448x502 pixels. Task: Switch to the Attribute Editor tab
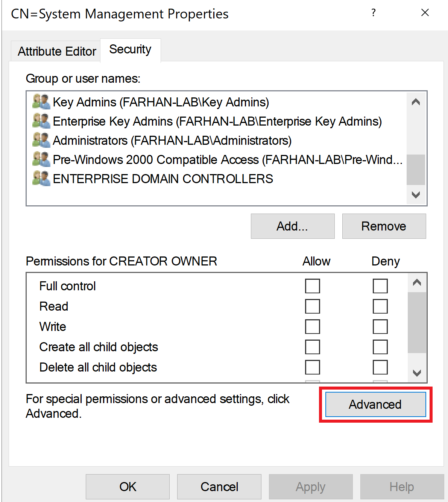pos(57,51)
